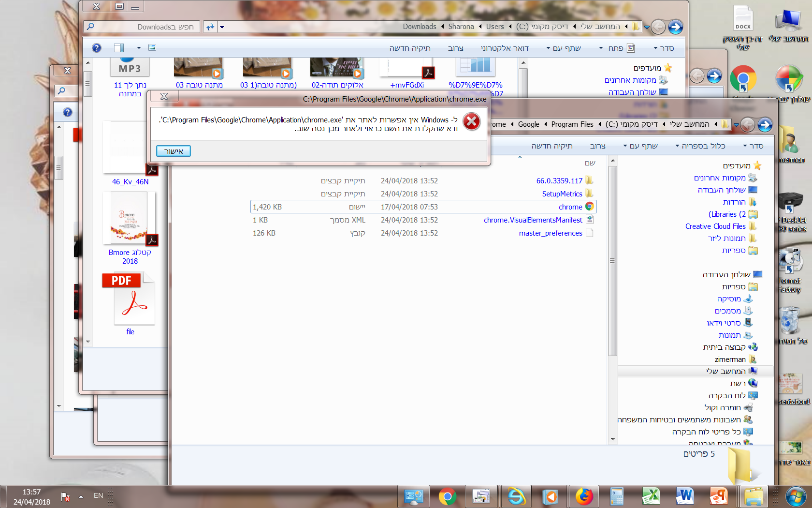The image size is (812, 508).
Task: Select המחשב שלי in navigation tree
Action: point(731,371)
